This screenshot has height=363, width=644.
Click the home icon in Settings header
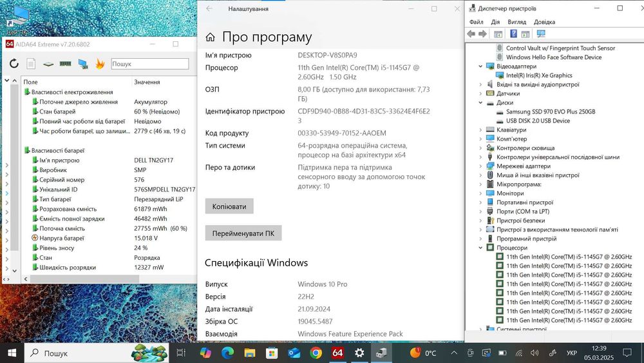click(211, 37)
